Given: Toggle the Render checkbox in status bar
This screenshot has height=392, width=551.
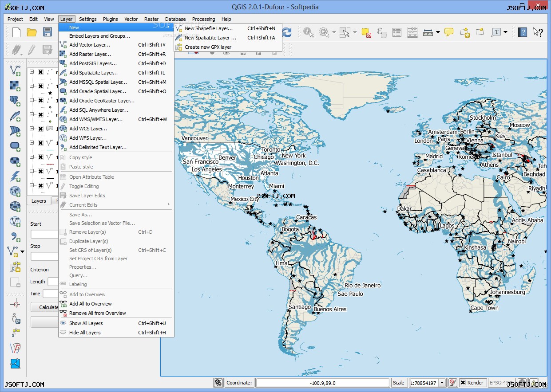Looking at the screenshot, I should click(463, 383).
